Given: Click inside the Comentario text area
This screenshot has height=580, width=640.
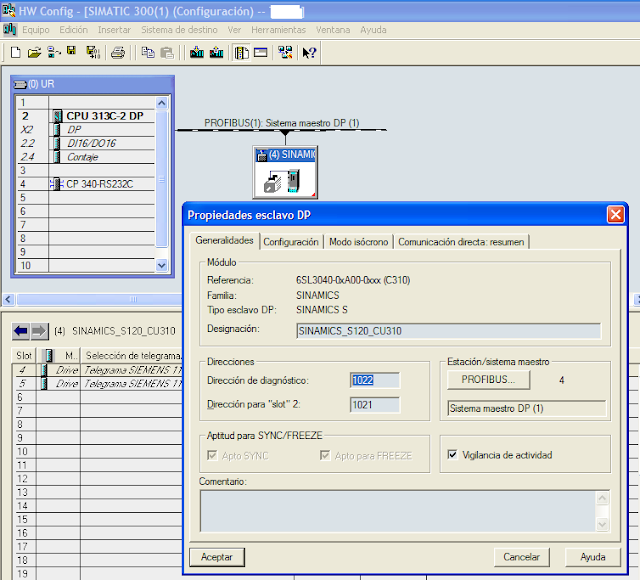Looking at the screenshot, I should point(398,511).
